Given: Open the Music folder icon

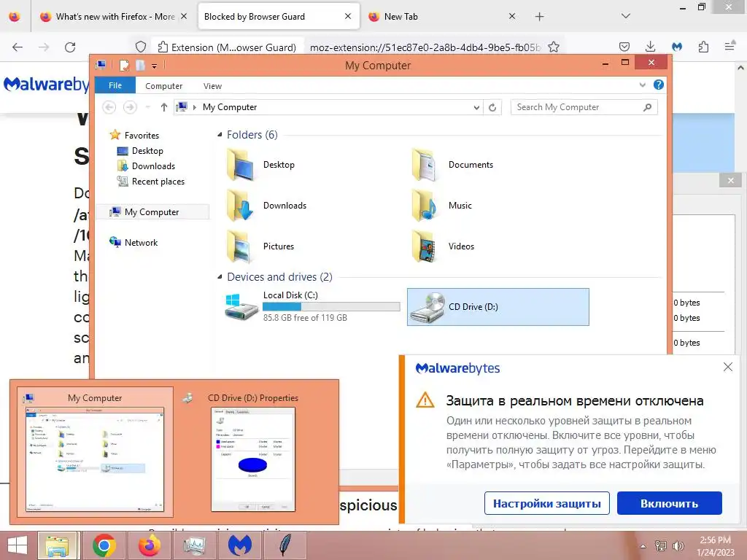Looking at the screenshot, I should pos(424,206).
